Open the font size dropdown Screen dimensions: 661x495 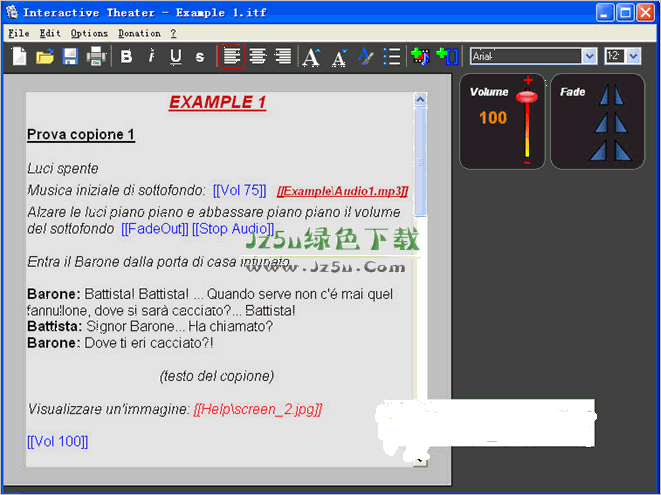coord(634,56)
